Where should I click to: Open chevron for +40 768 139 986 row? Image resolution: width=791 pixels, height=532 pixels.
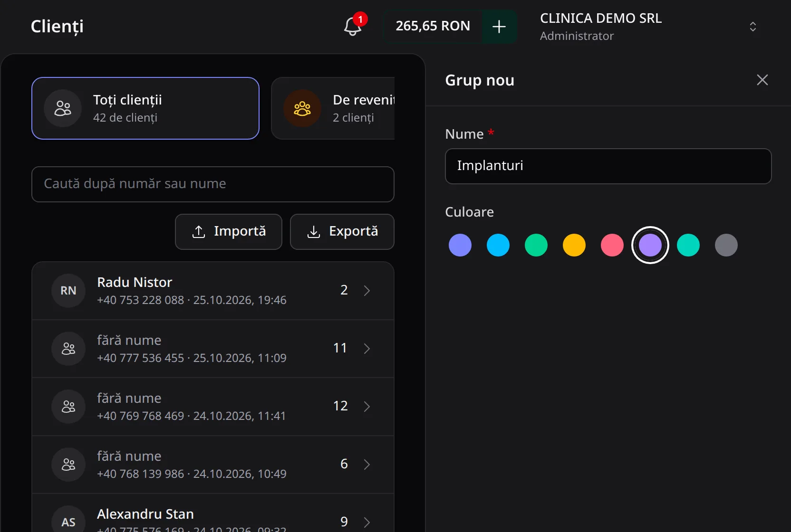[367, 465]
